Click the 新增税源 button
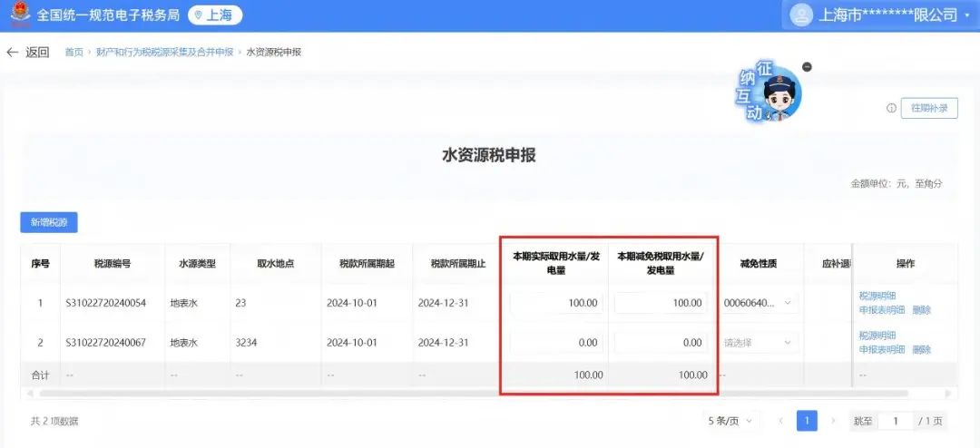Image resolution: width=980 pixels, height=448 pixels. coord(49,222)
